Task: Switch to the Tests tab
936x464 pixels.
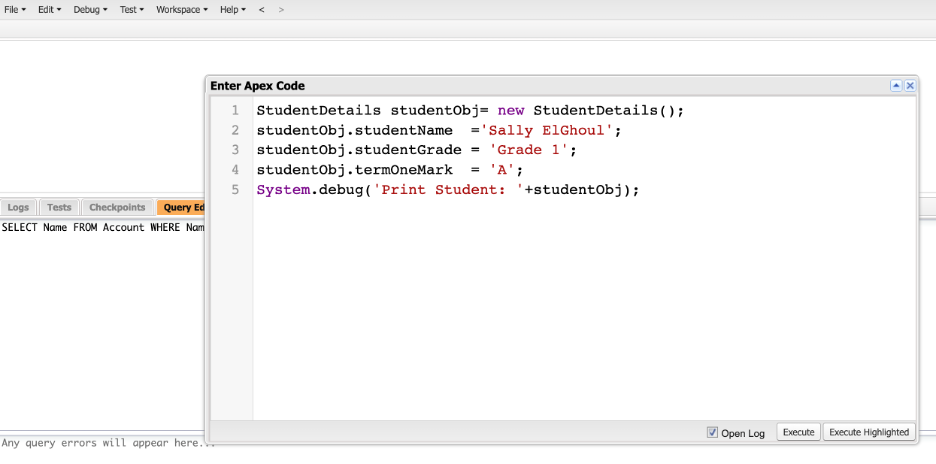Action: (59, 207)
